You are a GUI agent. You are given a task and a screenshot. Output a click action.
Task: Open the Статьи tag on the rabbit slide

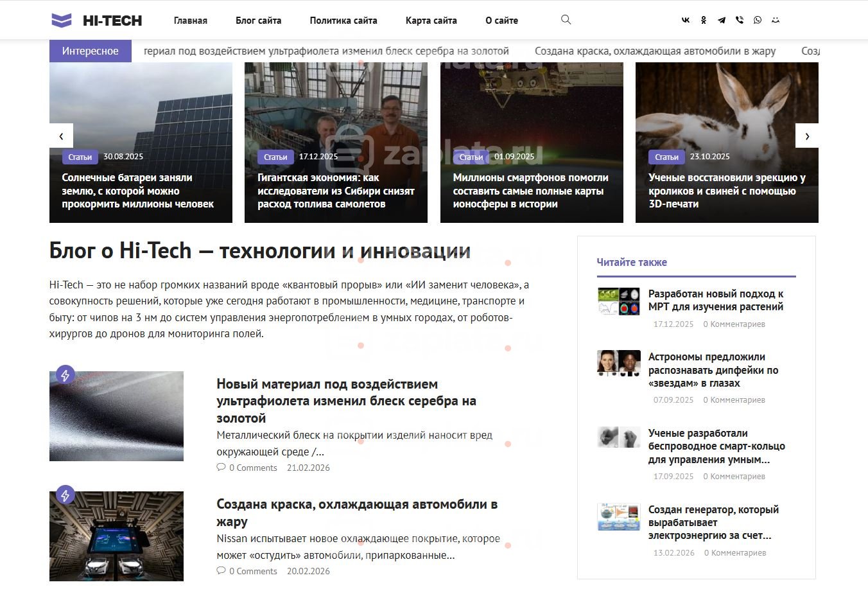click(666, 157)
